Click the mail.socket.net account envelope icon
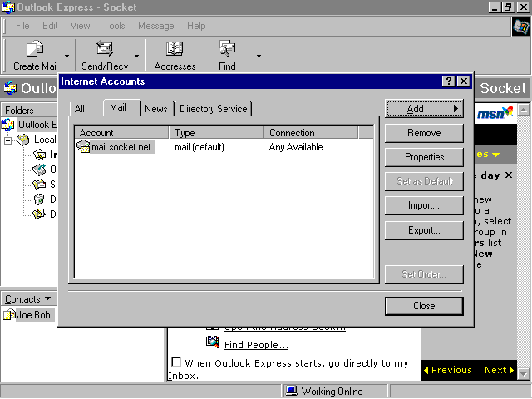 (83, 147)
